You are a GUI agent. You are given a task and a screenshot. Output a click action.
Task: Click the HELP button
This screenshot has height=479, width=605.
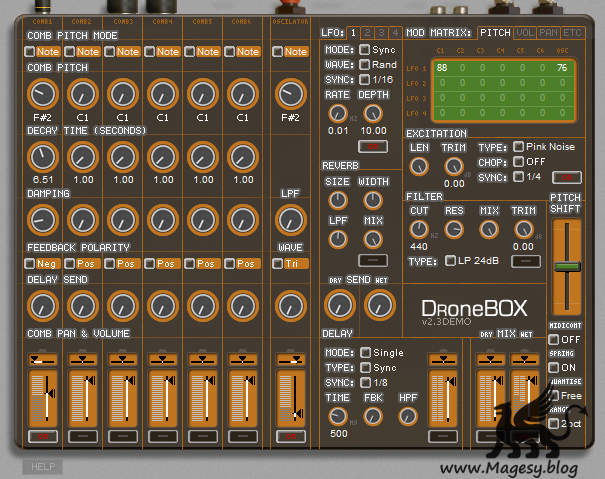(43, 467)
